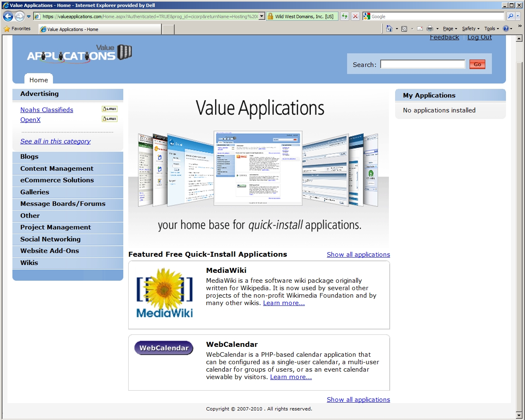Click the Print icon

coord(430,29)
